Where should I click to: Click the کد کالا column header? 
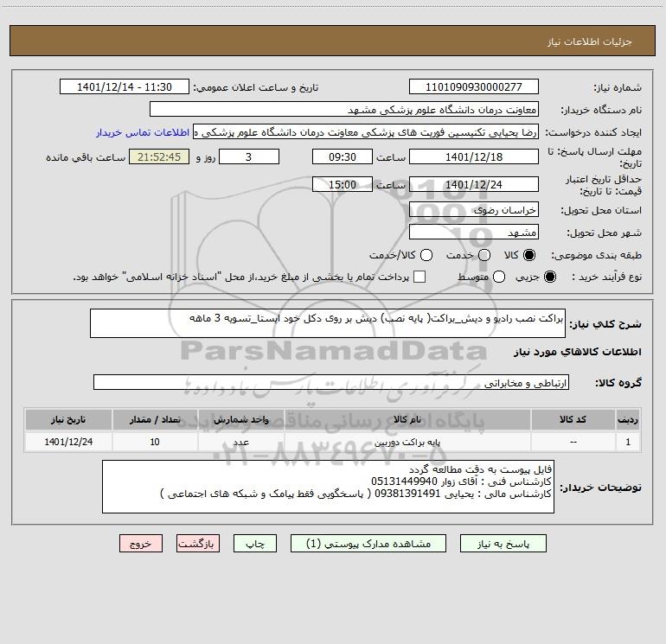[573, 419]
